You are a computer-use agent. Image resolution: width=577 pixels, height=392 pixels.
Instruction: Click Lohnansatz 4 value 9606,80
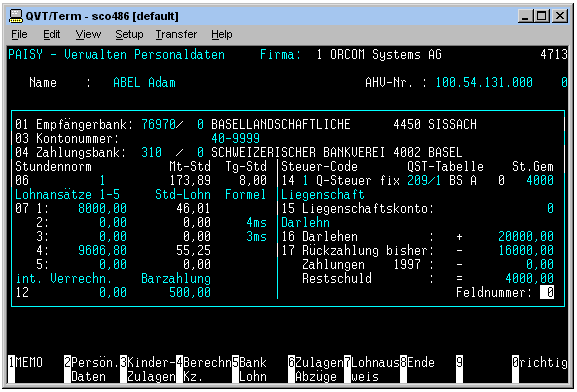tap(103, 250)
